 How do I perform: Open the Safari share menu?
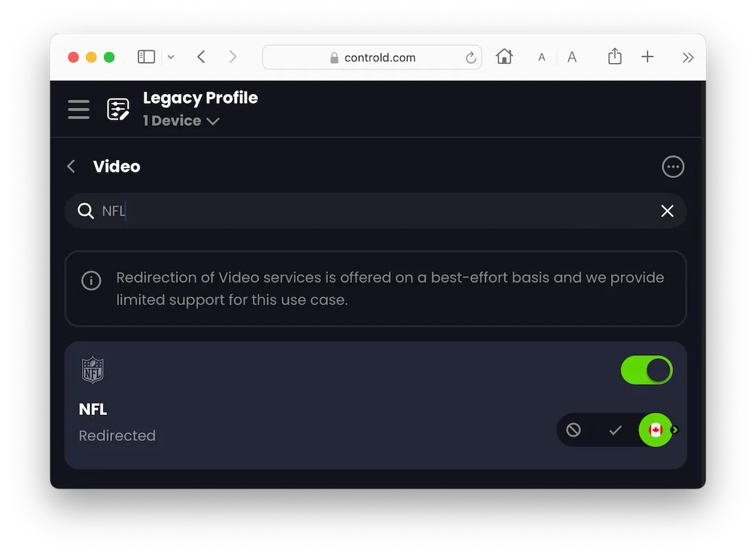pos(614,56)
